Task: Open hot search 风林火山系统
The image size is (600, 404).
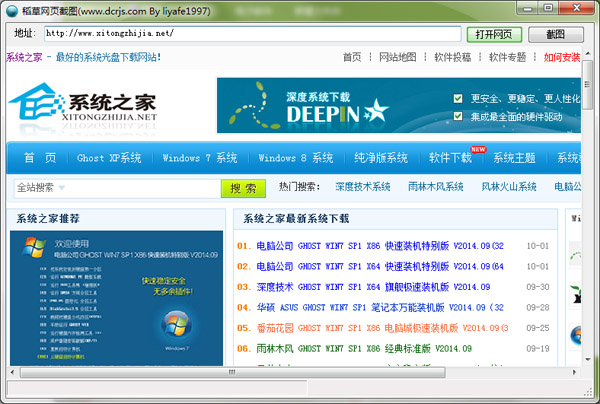Action: click(509, 187)
